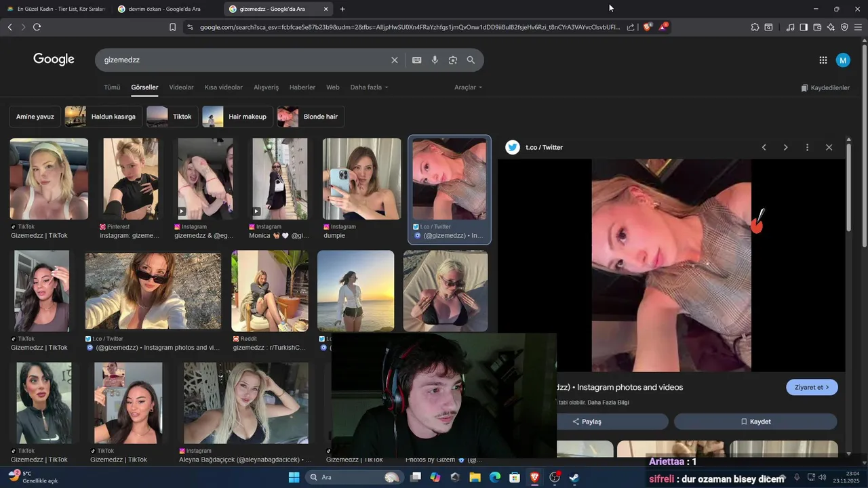Click the Ziyaret et visit button
This screenshot has height=488, width=868.
812,387
